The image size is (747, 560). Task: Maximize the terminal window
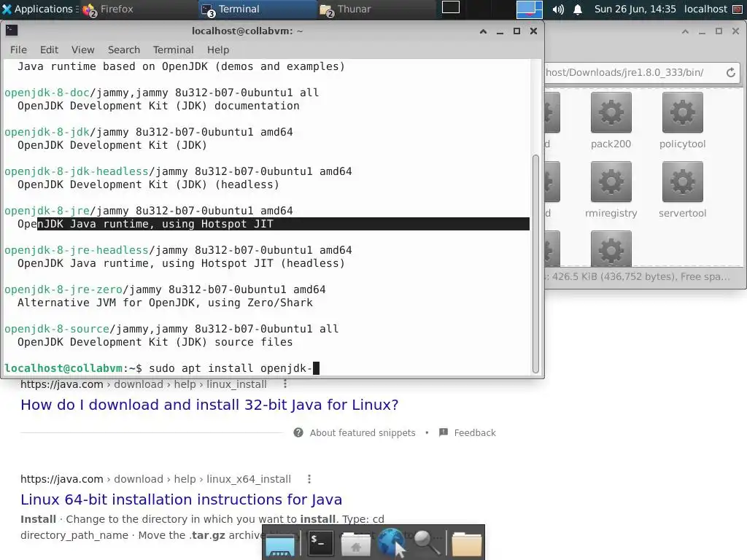(516, 31)
